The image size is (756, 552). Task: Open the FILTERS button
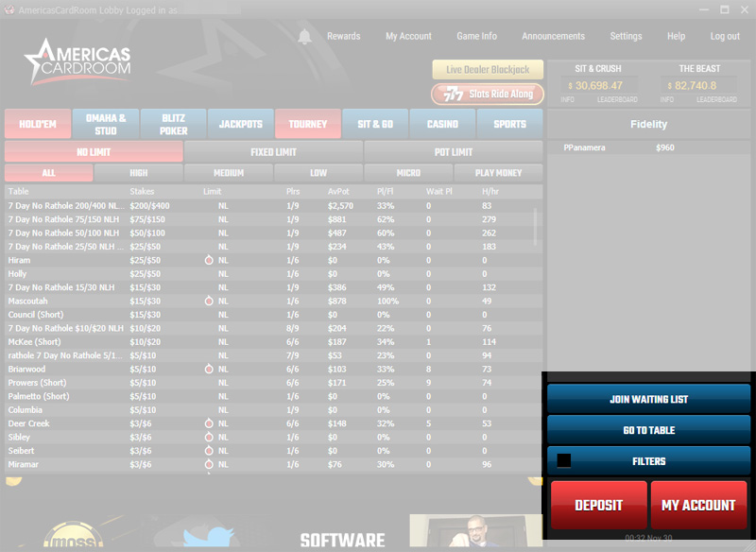648,461
